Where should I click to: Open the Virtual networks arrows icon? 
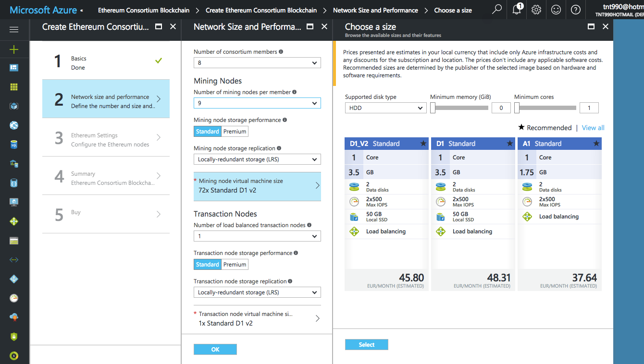click(x=14, y=260)
